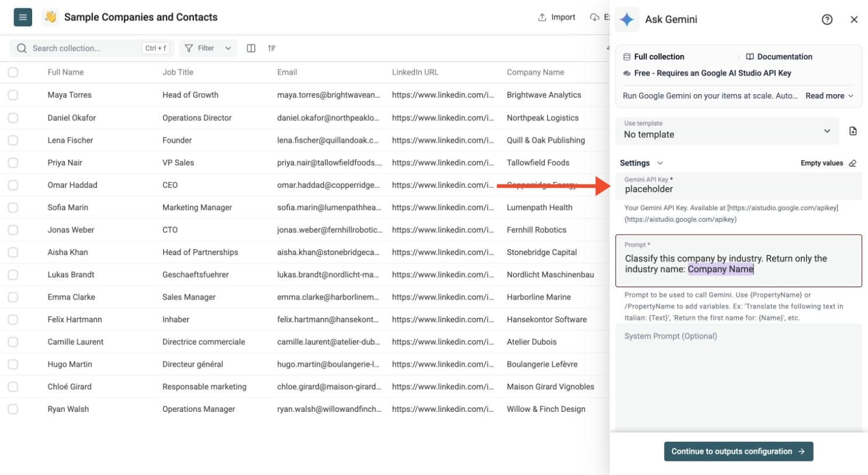868x475 pixels.
Task: Open the hamburger menu button
Action: pos(23,17)
